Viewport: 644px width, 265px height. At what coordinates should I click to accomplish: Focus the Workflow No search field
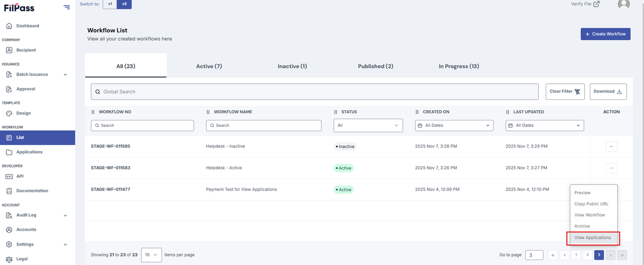[x=142, y=125]
